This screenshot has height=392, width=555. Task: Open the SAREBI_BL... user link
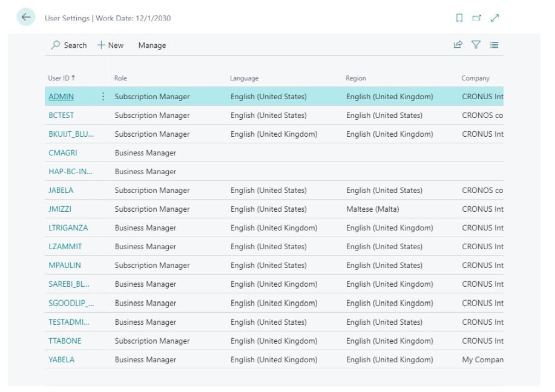pyautogui.click(x=69, y=284)
